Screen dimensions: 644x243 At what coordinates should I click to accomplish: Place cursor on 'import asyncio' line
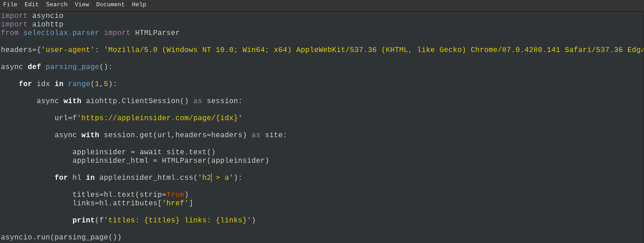(x=32, y=16)
